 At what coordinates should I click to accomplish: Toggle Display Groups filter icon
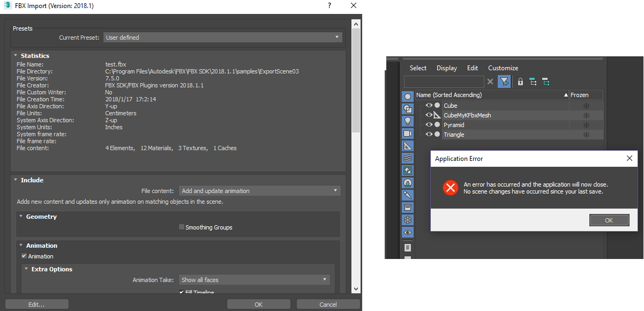coord(408,170)
